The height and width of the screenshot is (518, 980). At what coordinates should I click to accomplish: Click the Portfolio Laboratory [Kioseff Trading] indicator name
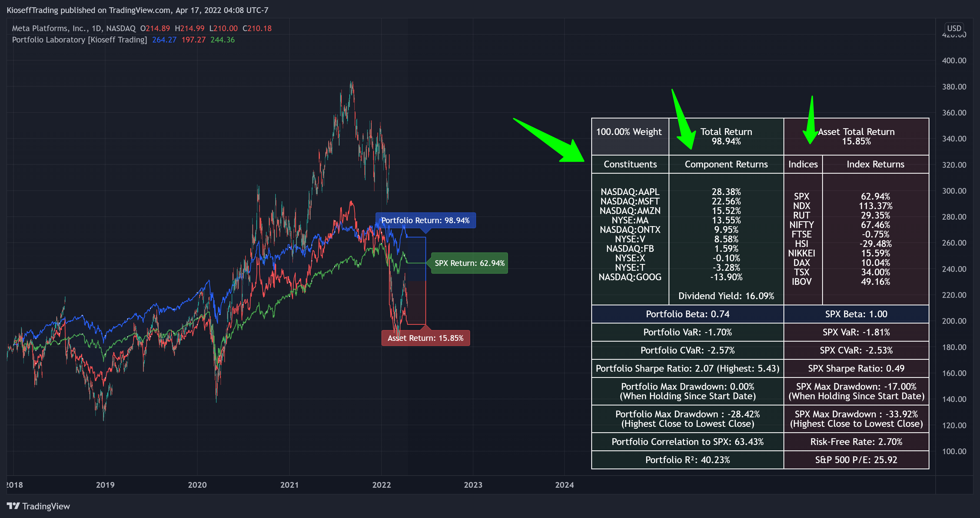pos(79,39)
